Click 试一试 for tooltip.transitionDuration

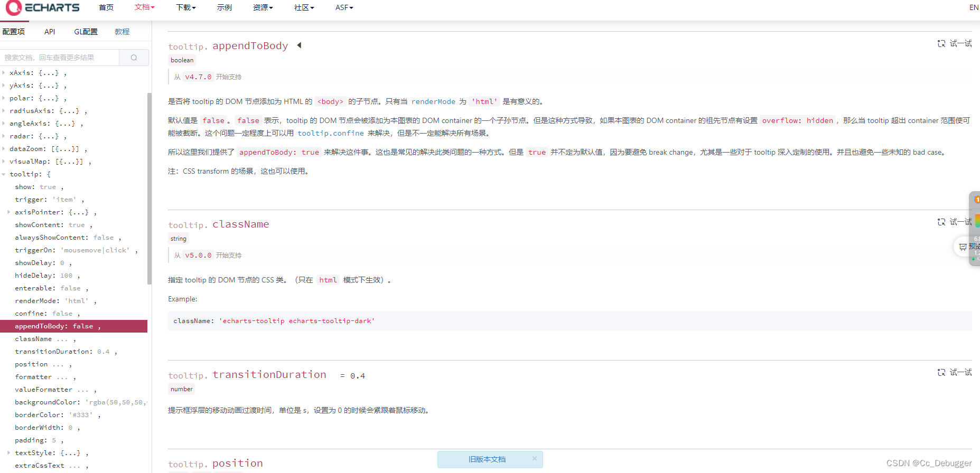pos(955,372)
